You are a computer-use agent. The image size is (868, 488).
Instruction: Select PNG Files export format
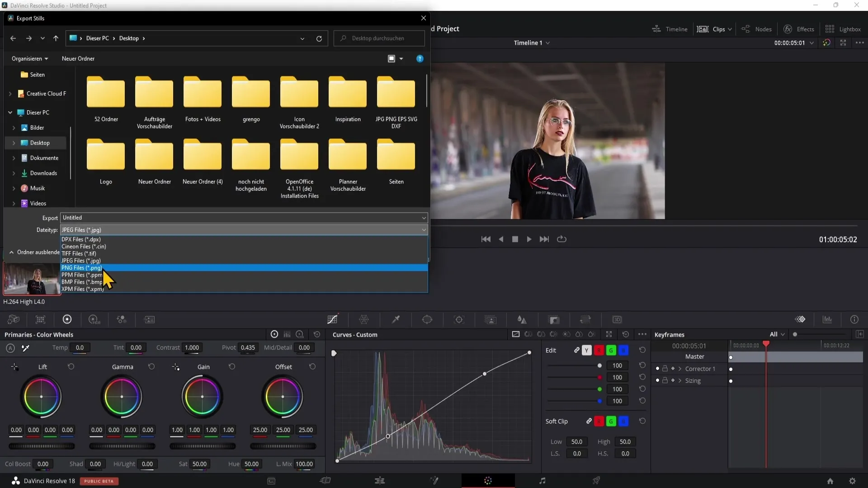tap(82, 267)
